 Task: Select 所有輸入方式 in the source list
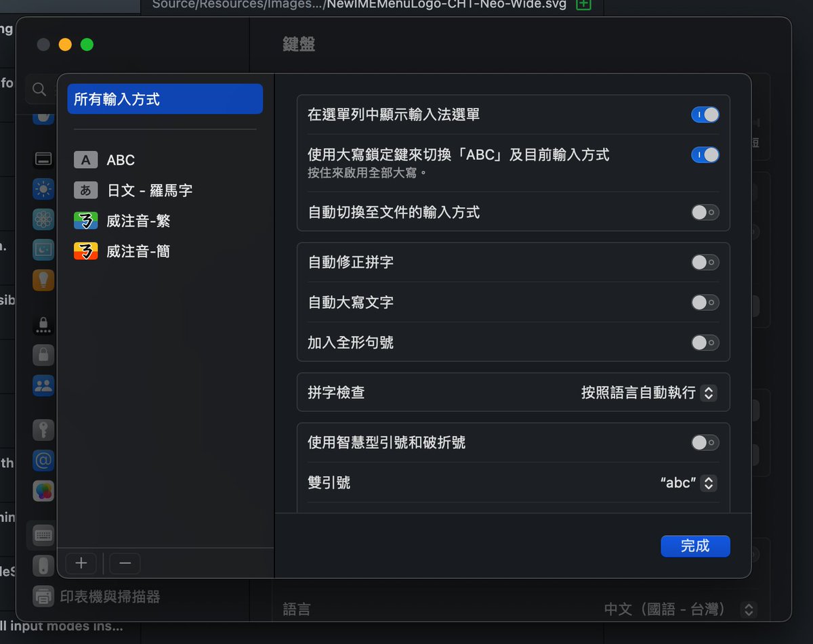click(x=165, y=99)
